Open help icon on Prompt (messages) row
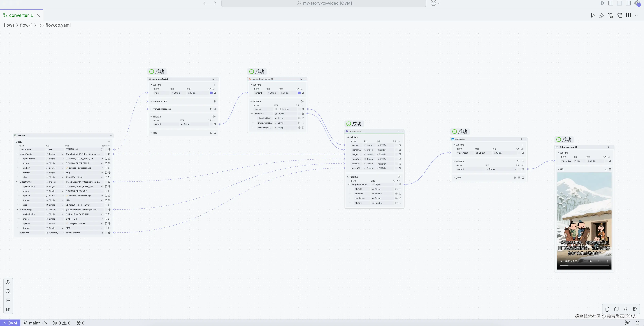This screenshot has width=644, height=326. [211, 109]
